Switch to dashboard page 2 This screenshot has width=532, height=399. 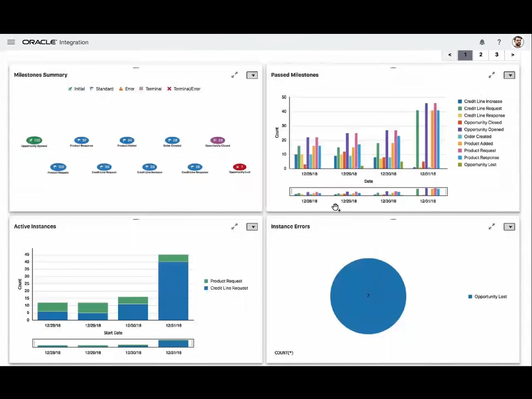pyautogui.click(x=481, y=55)
